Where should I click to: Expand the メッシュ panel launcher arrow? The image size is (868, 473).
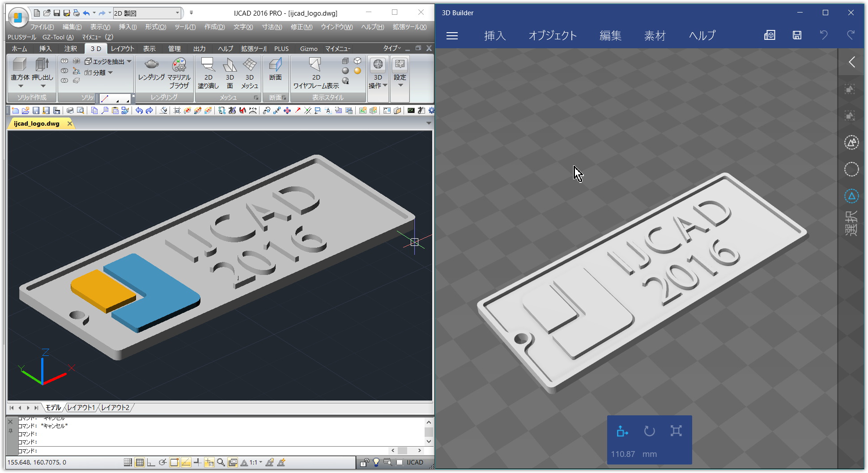click(x=256, y=97)
